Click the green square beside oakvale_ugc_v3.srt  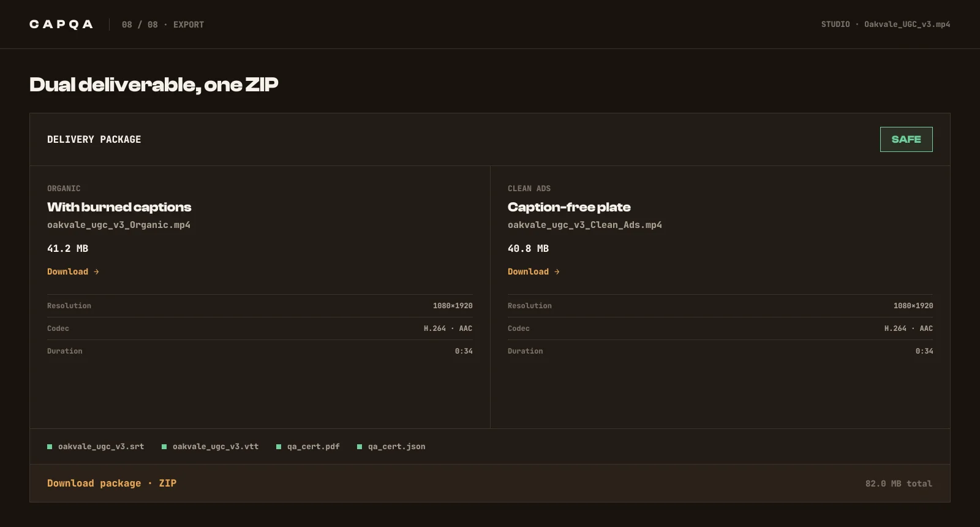tap(50, 447)
